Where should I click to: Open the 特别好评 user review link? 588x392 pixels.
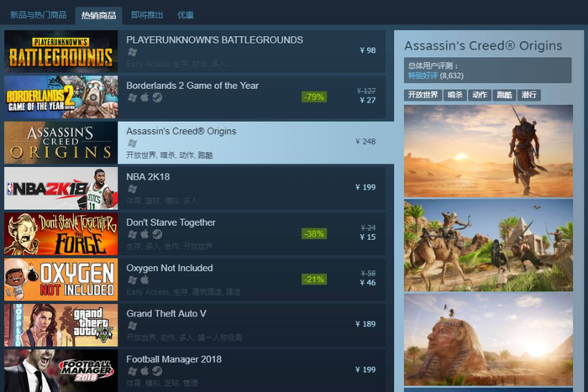[423, 76]
